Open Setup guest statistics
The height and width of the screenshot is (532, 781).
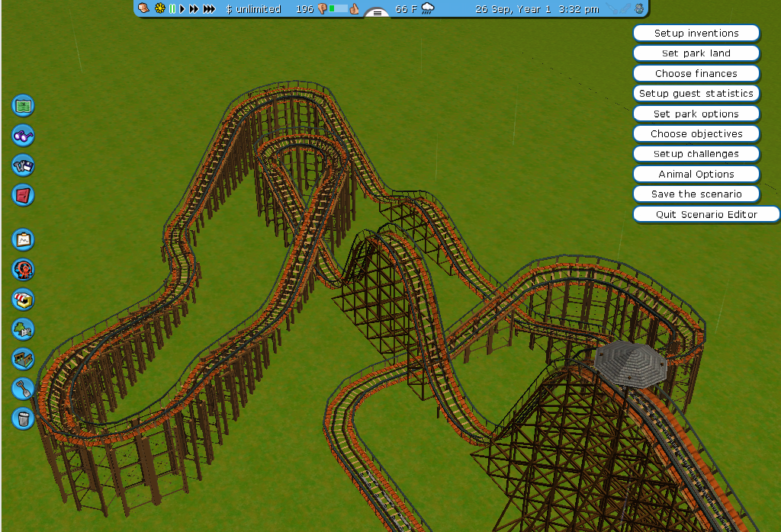pyautogui.click(x=696, y=93)
